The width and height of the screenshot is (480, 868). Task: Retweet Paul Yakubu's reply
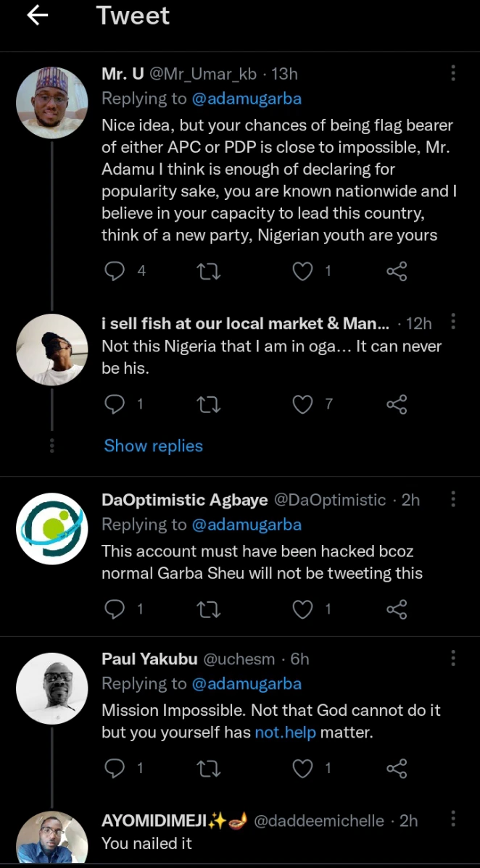[x=209, y=769]
